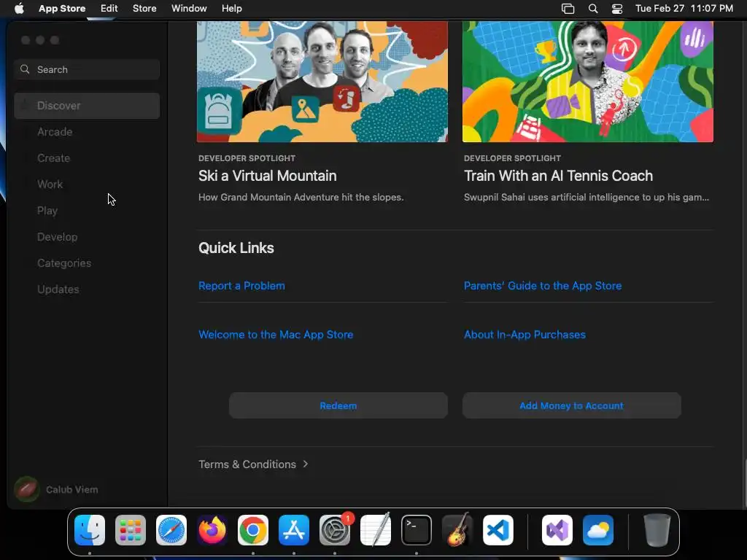This screenshot has width=747, height=560.
Task: Click the App Store dock icon
Action: pos(294,530)
